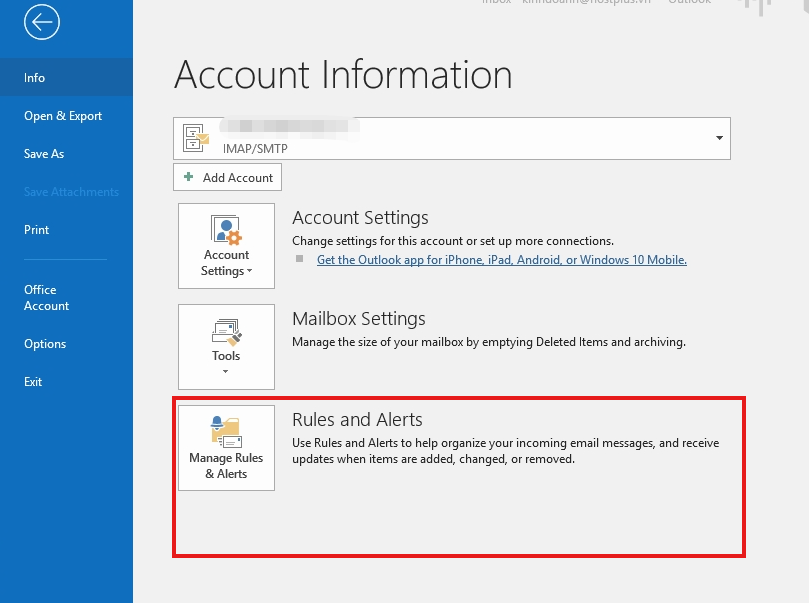Click Manage Rules & Alerts button
This screenshot has width=809, height=603.
[x=226, y=448]
